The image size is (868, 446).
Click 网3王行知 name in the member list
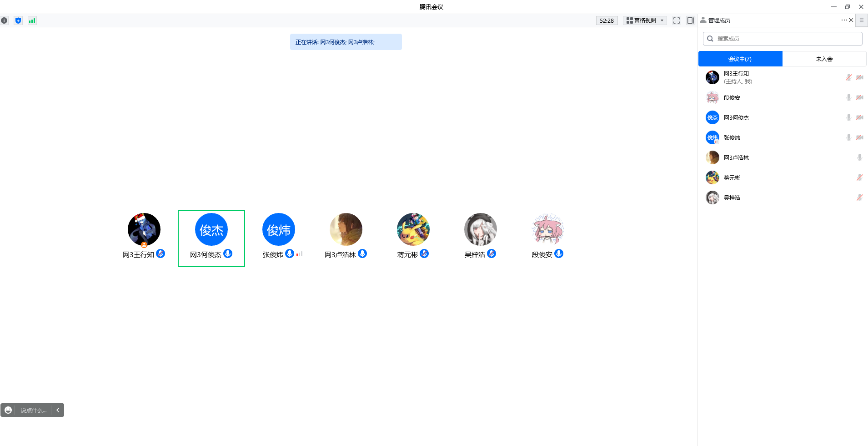(736, 73)
